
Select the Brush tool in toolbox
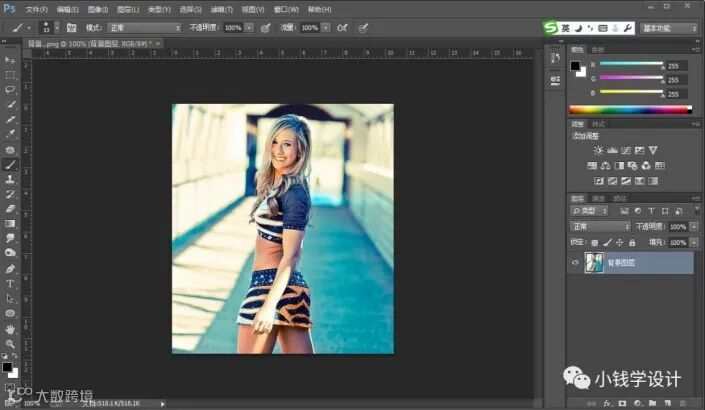pos(10,165)
